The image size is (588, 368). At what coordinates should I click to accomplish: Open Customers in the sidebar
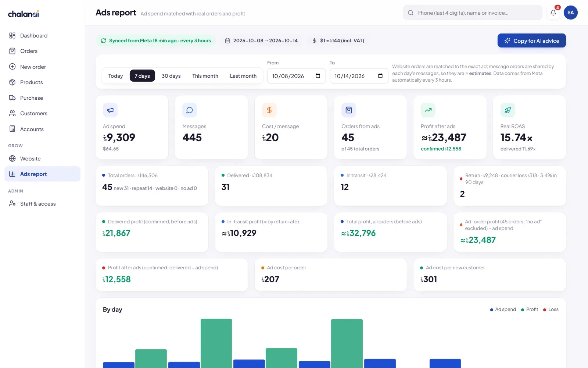[42, 113]
